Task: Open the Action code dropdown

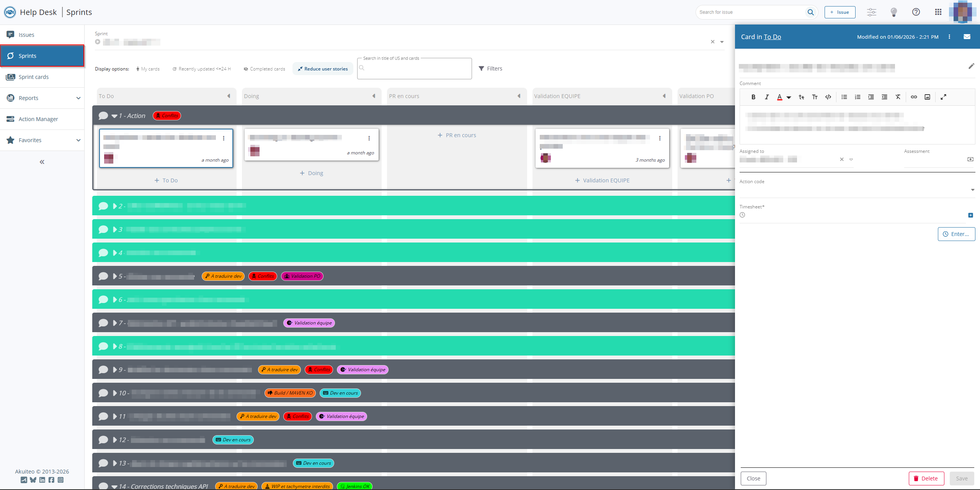Action: click(972, 190)
